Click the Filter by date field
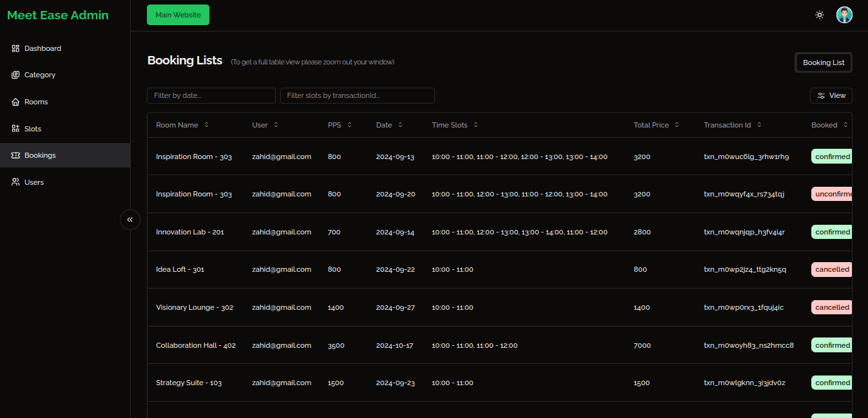Image resolution: width=868 pixels, height=418 pixels. click(211, 95)
